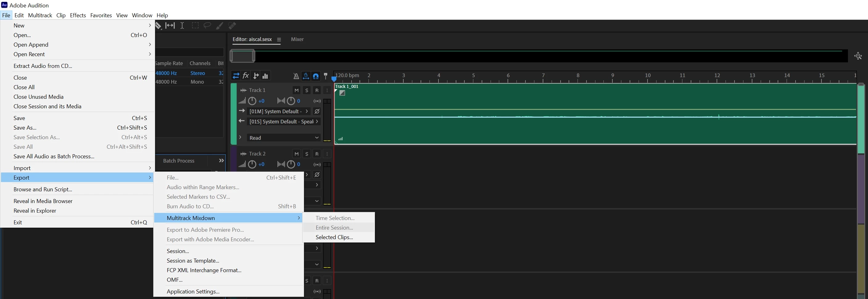Toggle Track 2 stereo/sum-to-mono icon

[317, 164]
